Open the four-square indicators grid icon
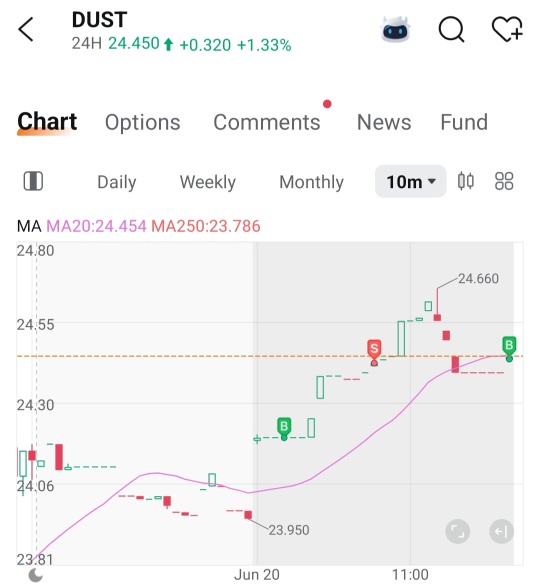This screenshot has height=584, width=540. (x=504, y=181)
